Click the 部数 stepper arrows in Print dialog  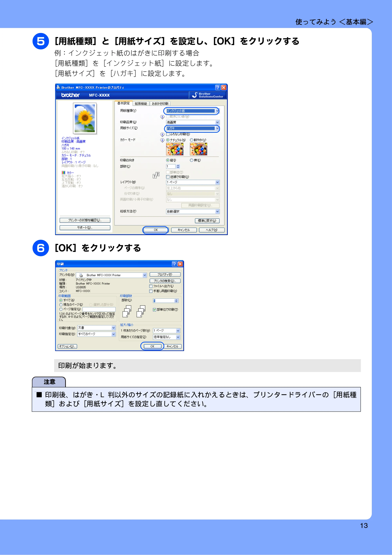(176, 301)
